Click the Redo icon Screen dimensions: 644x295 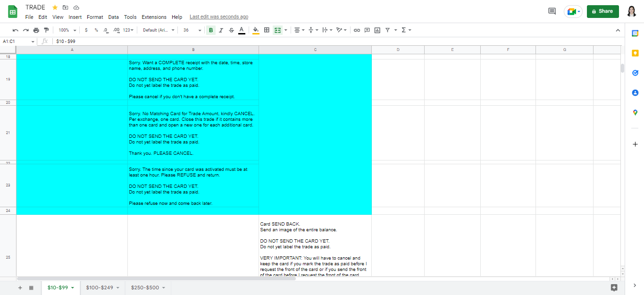[x=26, y=30]
